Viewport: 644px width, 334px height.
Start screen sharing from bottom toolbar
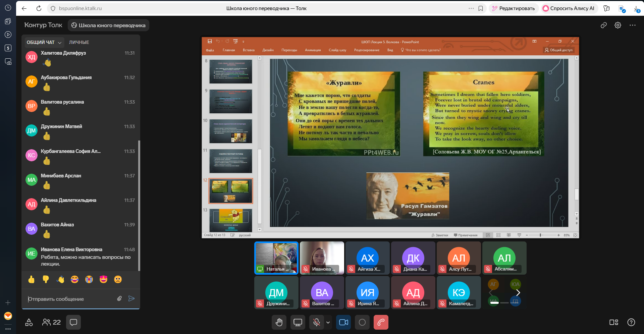[298, 322]
